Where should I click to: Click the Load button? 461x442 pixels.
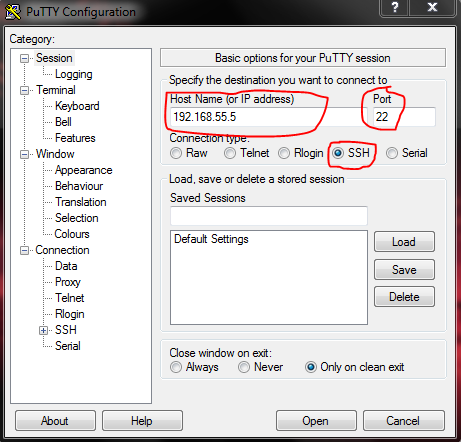click(x=404, y=242)
